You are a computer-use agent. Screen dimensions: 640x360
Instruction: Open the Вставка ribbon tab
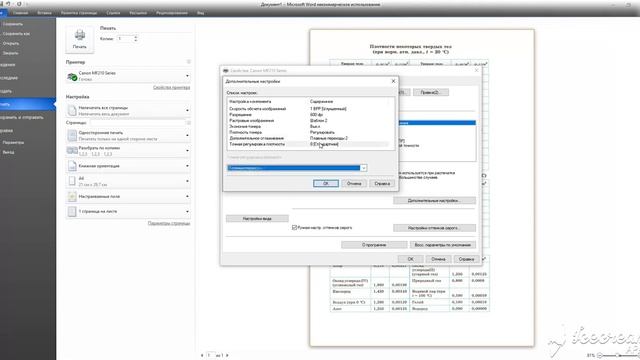point(44,13)
